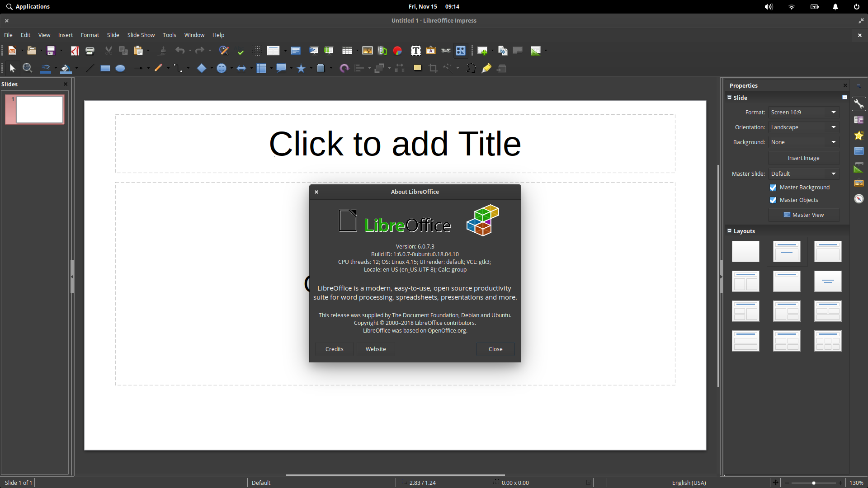868x488 pixels.
Task: Open the Applications launcher
Action: click(x=28, y=7)
